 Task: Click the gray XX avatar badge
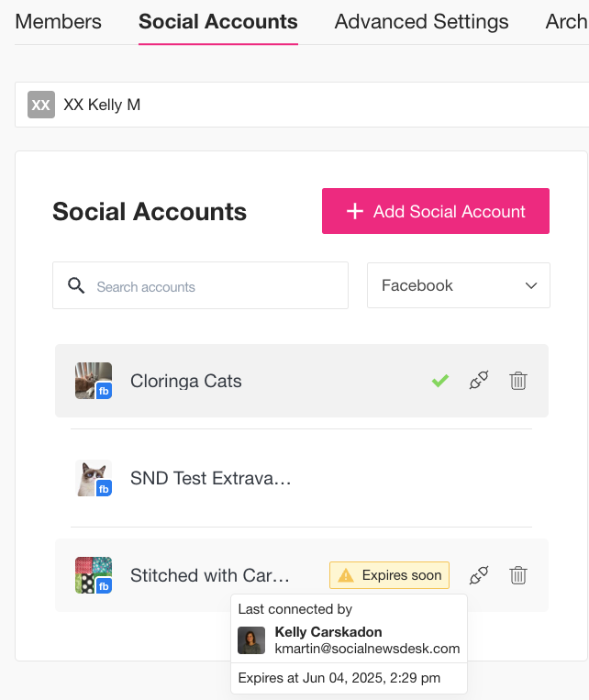[41, 105]
